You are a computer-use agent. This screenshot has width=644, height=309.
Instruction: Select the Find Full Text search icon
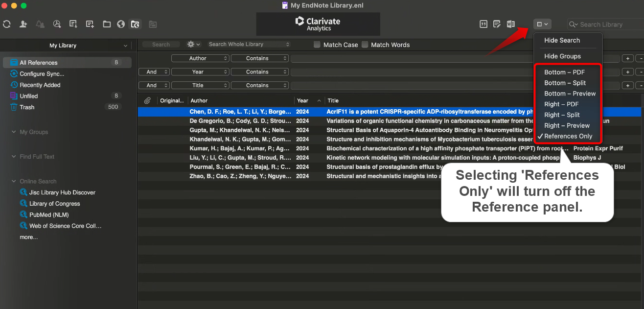[57, 24]
